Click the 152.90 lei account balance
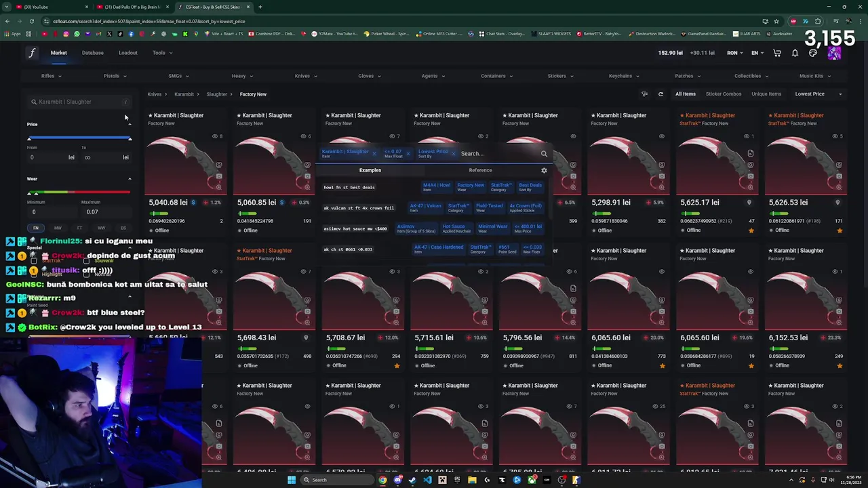Image resolution: width=868 pixels, height=488 pixels. 671,53
